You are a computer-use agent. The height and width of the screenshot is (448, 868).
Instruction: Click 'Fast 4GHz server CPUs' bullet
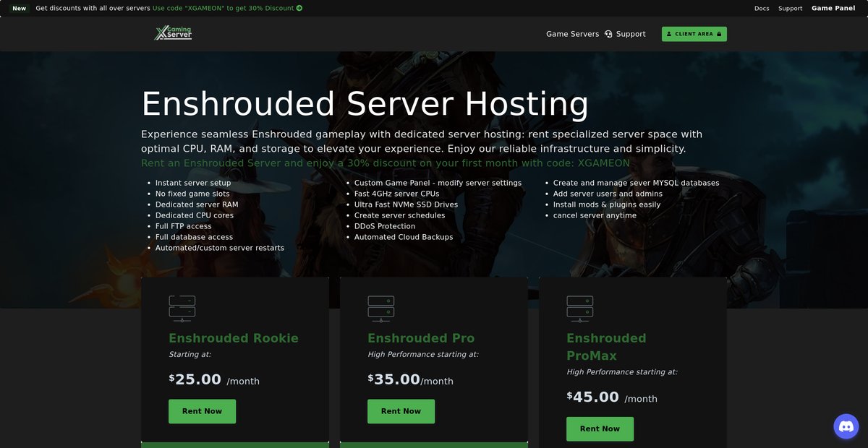(x=396, y=194)
